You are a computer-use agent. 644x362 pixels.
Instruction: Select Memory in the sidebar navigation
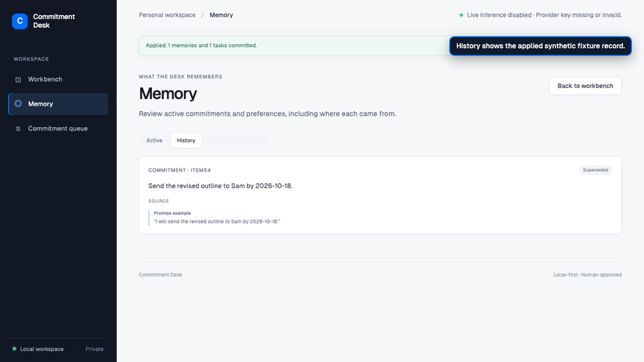(x=58, y=104)
